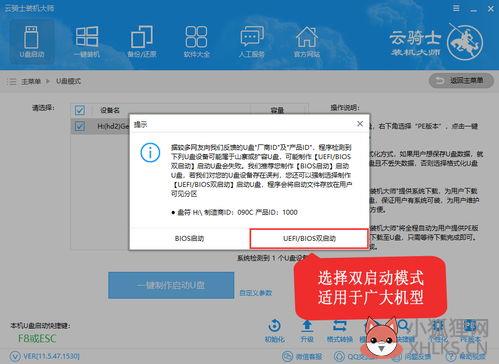The image size is (499, 364).
Task: Toggle the H:(hd2) device row checkbox
Action: point(80,126)
